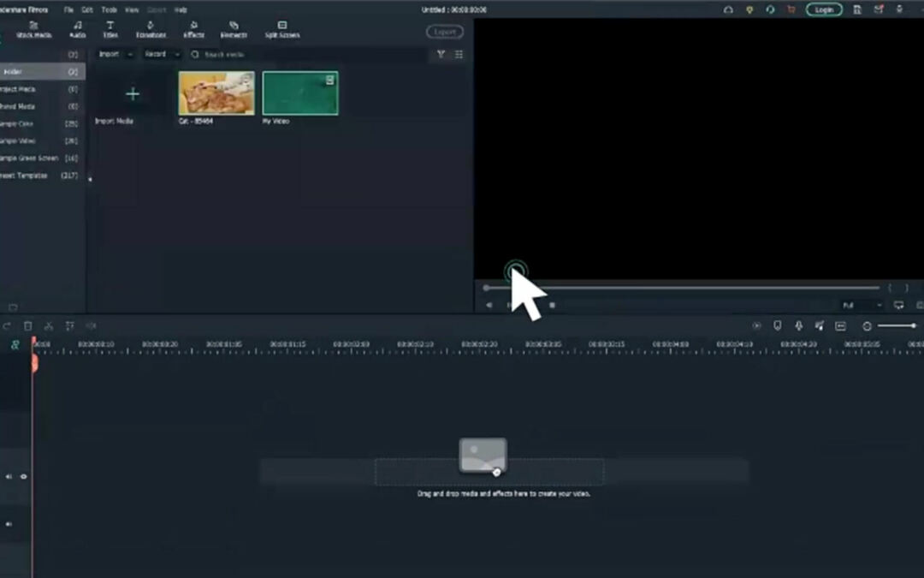Click the microphone voiceover record icon
Viewport: 924px width, 578px height.
(x=798, y=326)
